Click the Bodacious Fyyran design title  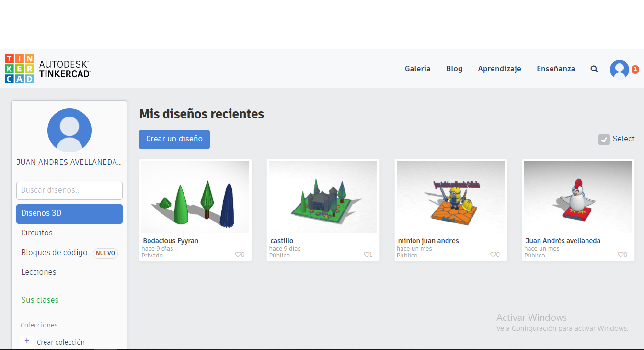click(171, 241)
